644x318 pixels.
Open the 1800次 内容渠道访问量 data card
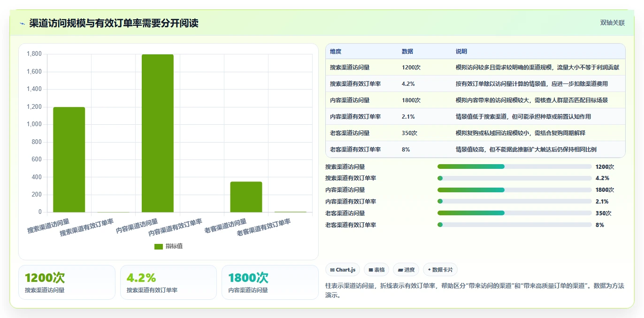pyautogui.click(x=270, y=282)
